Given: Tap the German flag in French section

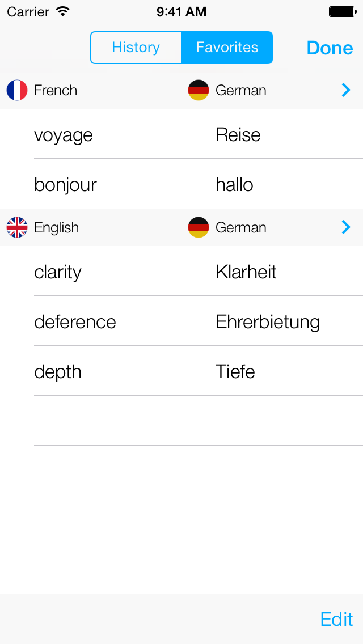Looking at the screenshot, I should [x=199, y=90].
